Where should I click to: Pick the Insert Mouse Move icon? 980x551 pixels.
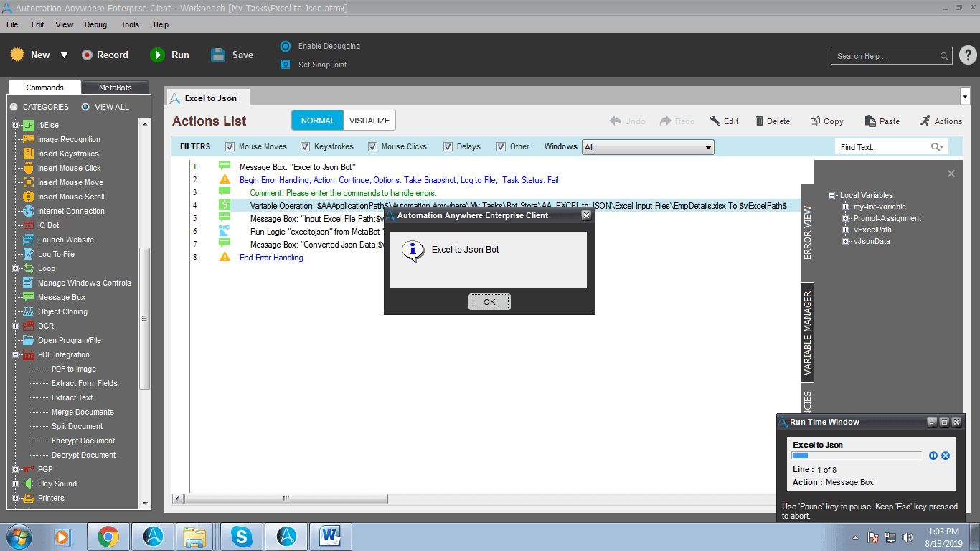click(29, 182)
